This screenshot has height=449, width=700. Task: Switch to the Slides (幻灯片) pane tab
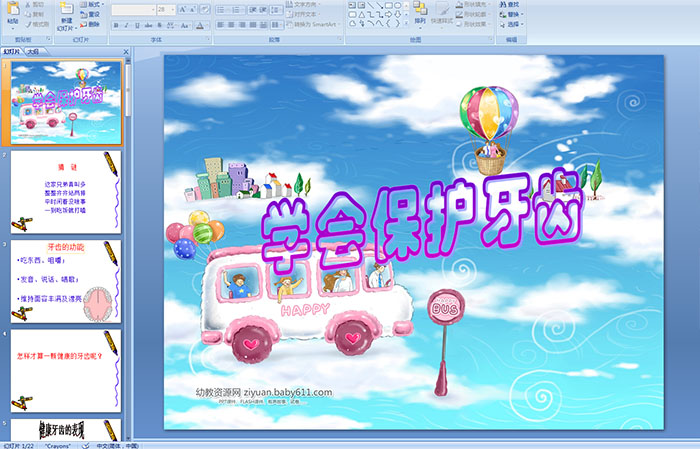pyautogui.click(x=12, y=52)
